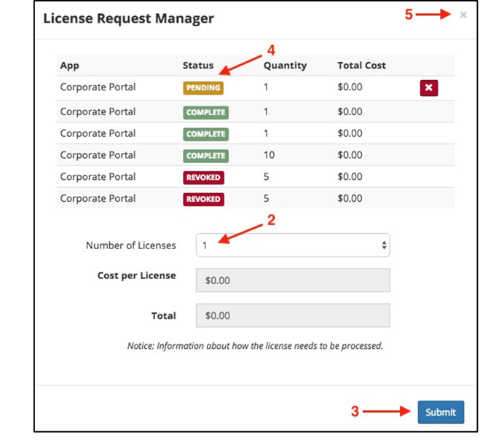Image resolution: width=488 pixels, height=448 pixels.
Task: Select the quantity 10 cell in the table
Action: (269, 155)
